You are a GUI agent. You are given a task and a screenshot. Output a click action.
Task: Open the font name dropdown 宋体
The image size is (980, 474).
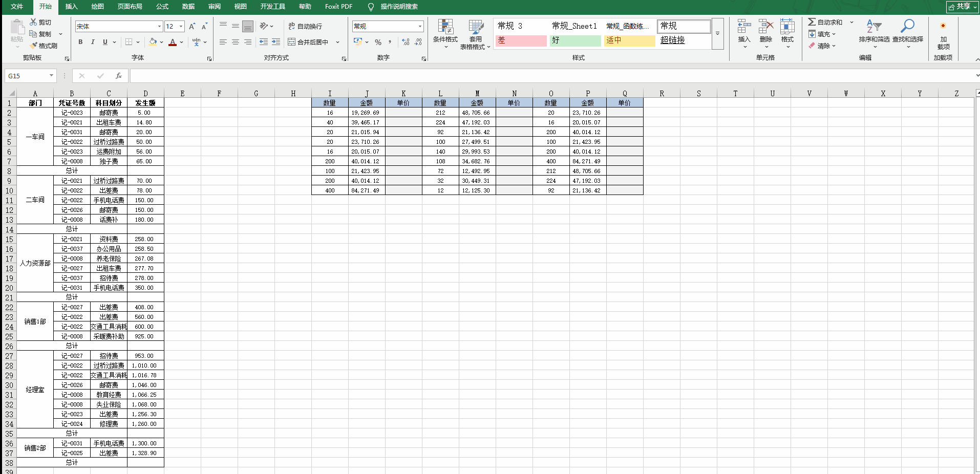click(159, 26)
